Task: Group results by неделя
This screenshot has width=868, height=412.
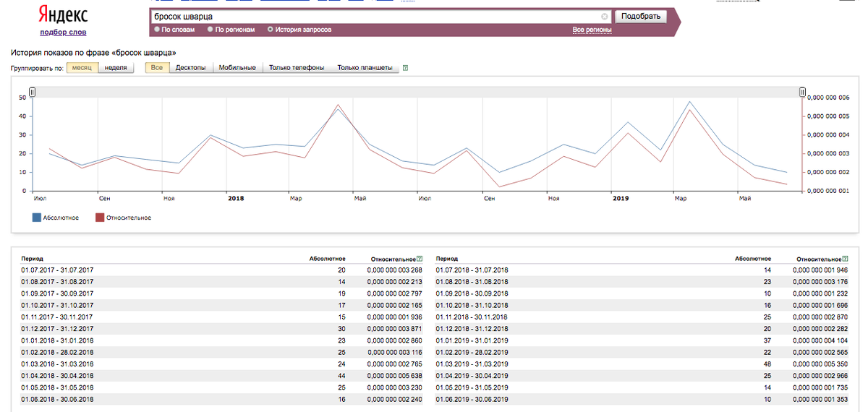Action: (116, 67)
